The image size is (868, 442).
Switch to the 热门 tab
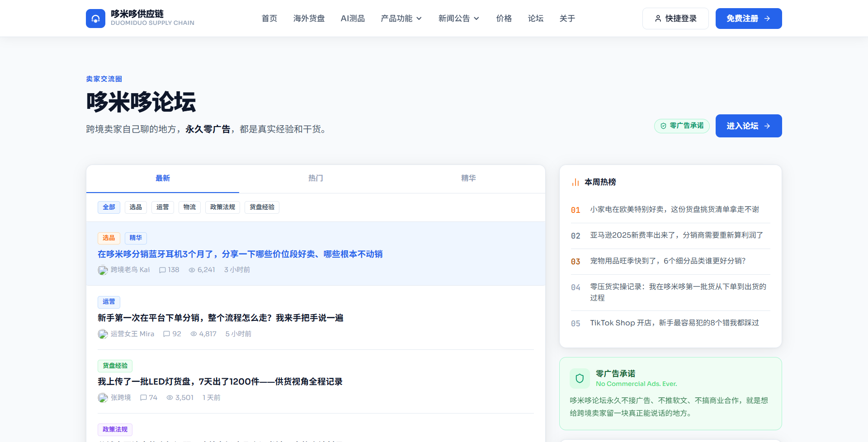(316, 179)
